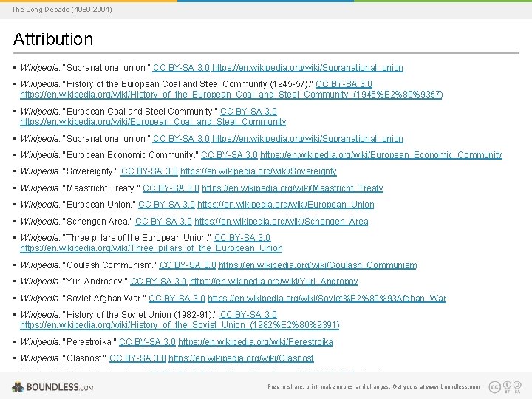Select the quoted title "Goulash Communism."

pos(109,265)
